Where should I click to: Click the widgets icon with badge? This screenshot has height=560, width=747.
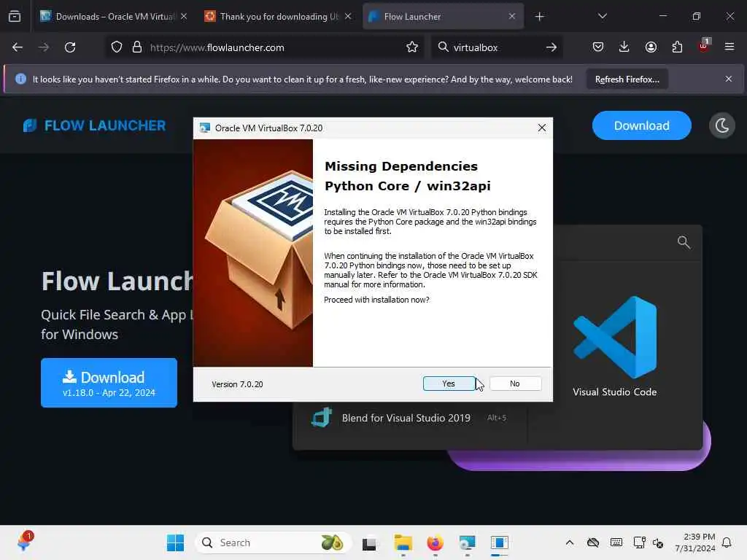(25, 542)
